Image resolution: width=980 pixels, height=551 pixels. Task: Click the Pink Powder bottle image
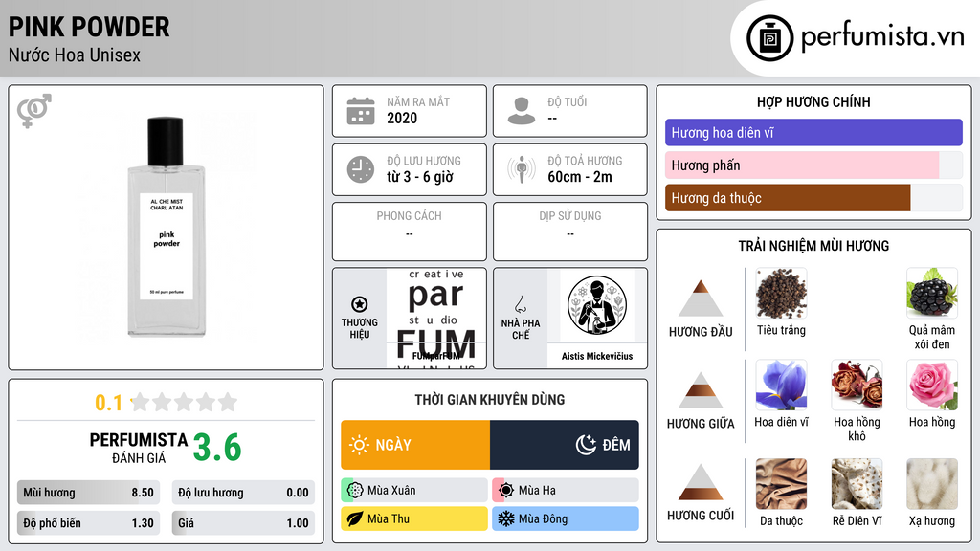[x=167, y=227]
